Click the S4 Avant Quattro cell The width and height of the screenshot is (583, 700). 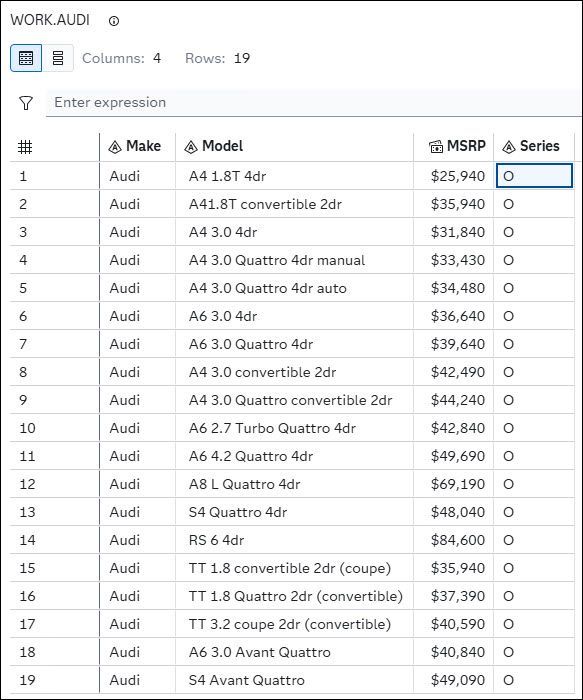click(295, 680)
